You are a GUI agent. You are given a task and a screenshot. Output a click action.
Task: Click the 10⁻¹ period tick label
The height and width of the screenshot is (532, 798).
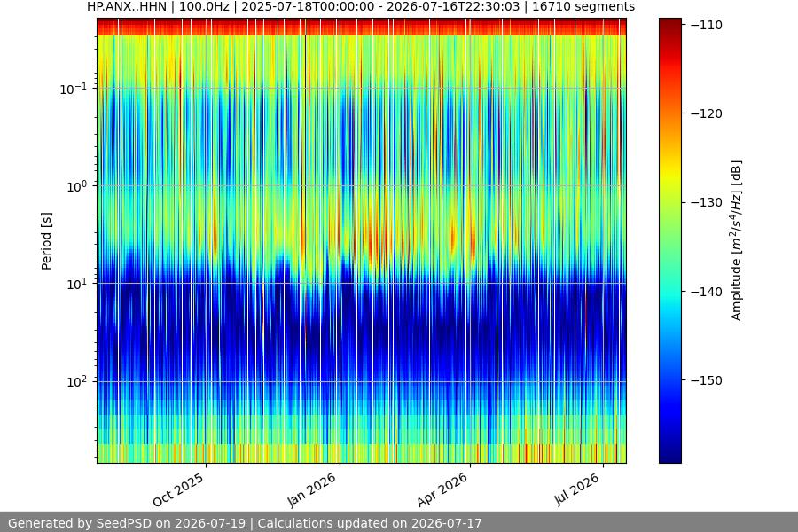(x=74, y=89)
